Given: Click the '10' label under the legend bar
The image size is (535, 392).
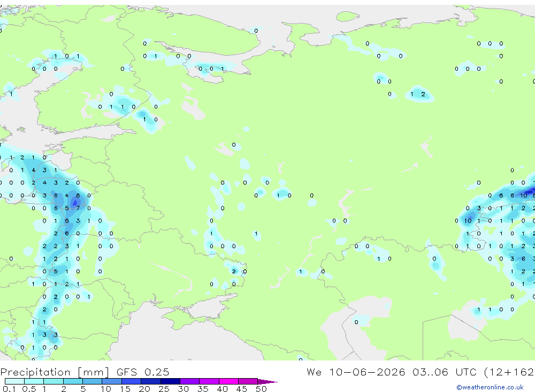Looking at the screenshot, I should point(105,389).
